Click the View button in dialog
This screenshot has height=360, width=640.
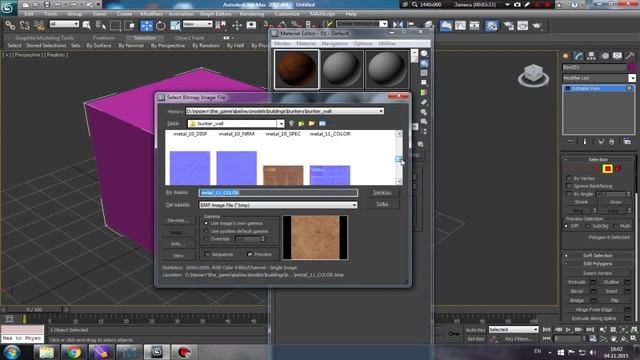(x=178, y=256)
